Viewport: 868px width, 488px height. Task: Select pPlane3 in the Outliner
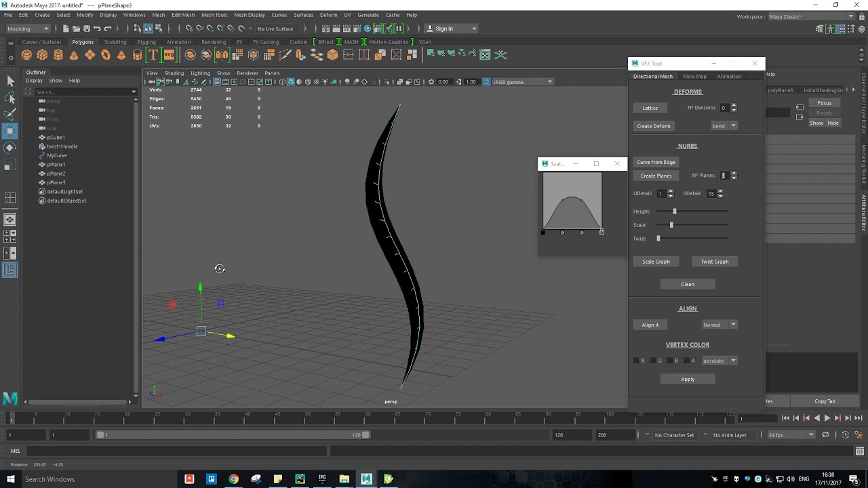[x=56, y=182]
